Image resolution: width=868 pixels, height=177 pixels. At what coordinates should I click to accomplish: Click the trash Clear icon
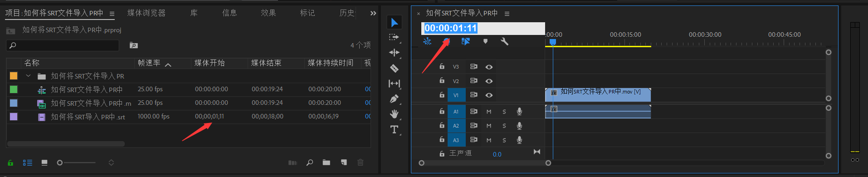(x=361, y=162)
